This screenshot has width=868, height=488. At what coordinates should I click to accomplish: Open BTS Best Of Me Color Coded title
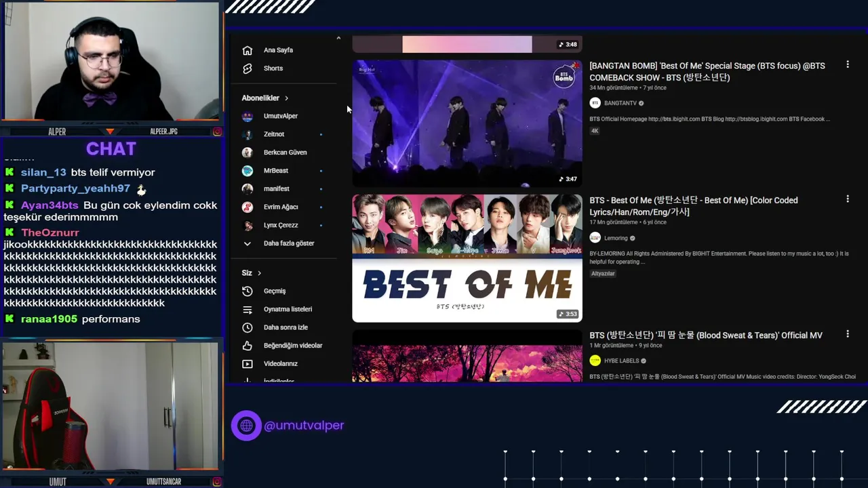pos(694,206)
